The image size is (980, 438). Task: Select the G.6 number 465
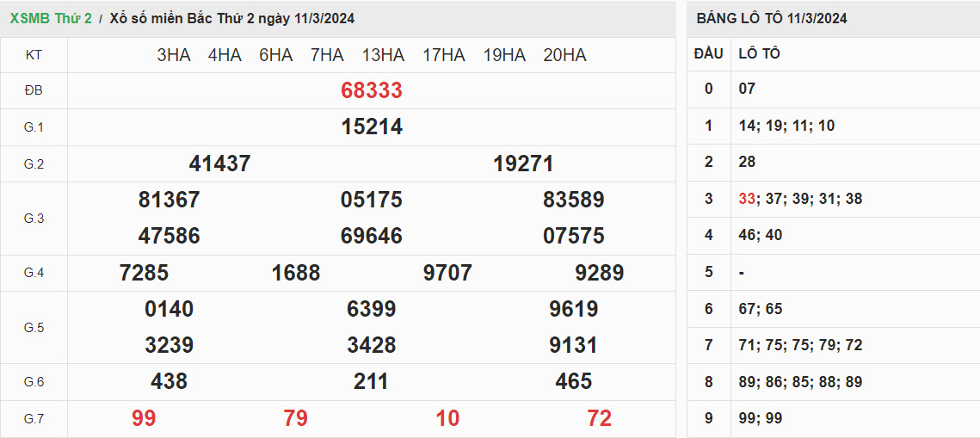tap(573, 381)
